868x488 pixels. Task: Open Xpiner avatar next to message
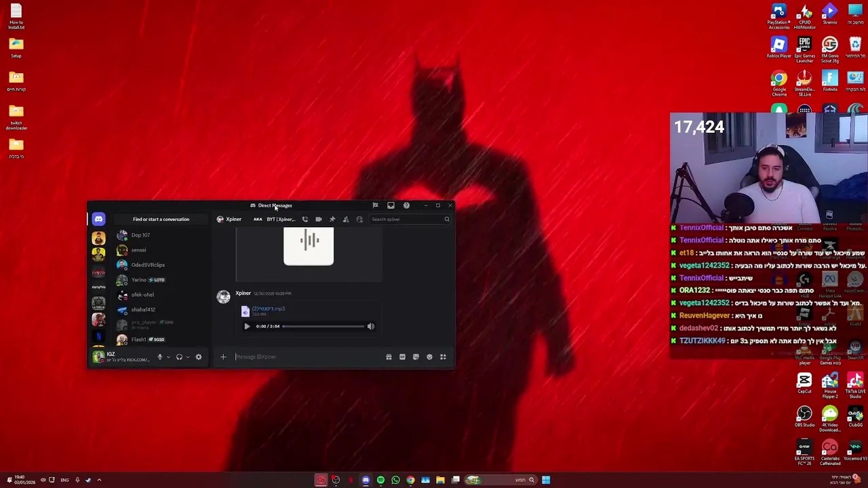click(x=223, y=297)
